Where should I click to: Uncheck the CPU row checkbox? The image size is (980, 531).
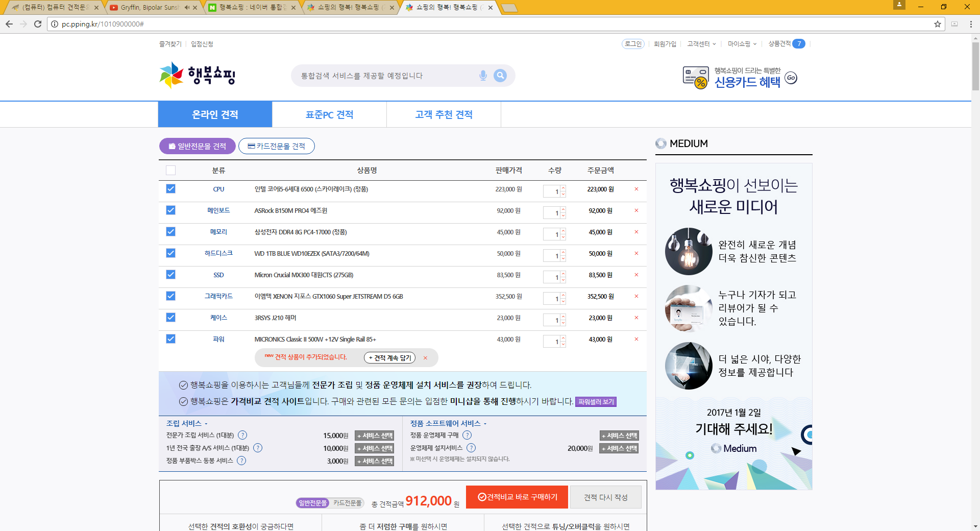[170, 189]
